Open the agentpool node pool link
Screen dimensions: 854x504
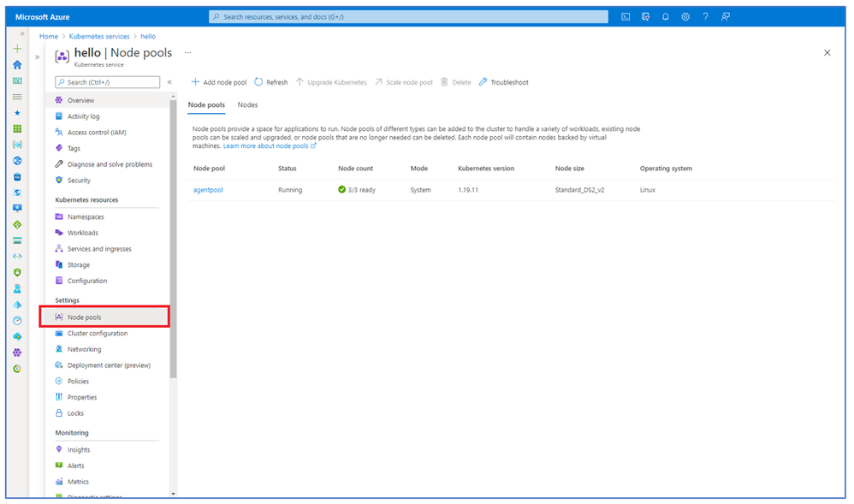click(x=208, y=190)
